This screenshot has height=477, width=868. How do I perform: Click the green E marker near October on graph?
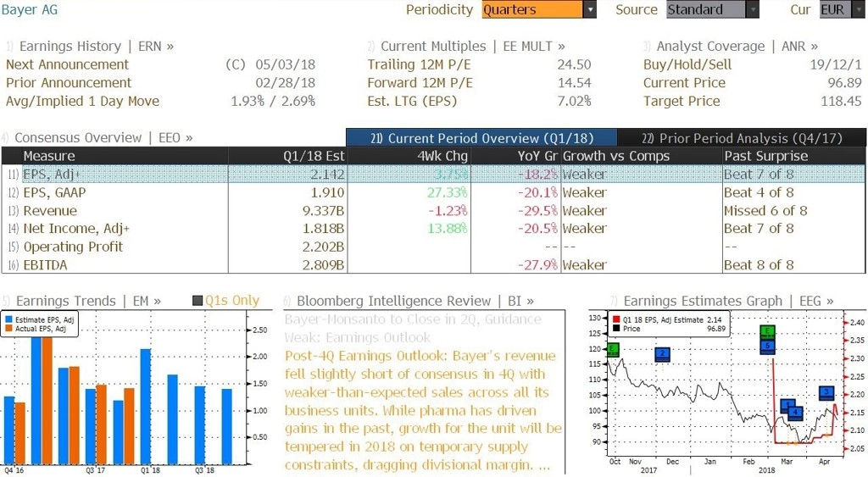612,350
